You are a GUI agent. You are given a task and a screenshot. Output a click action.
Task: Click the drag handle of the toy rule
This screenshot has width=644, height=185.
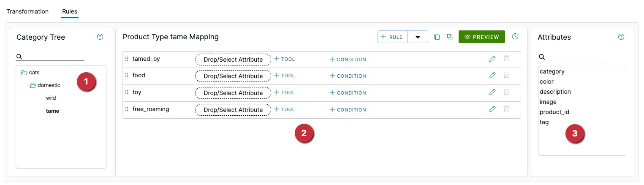(x=127, y=92)
